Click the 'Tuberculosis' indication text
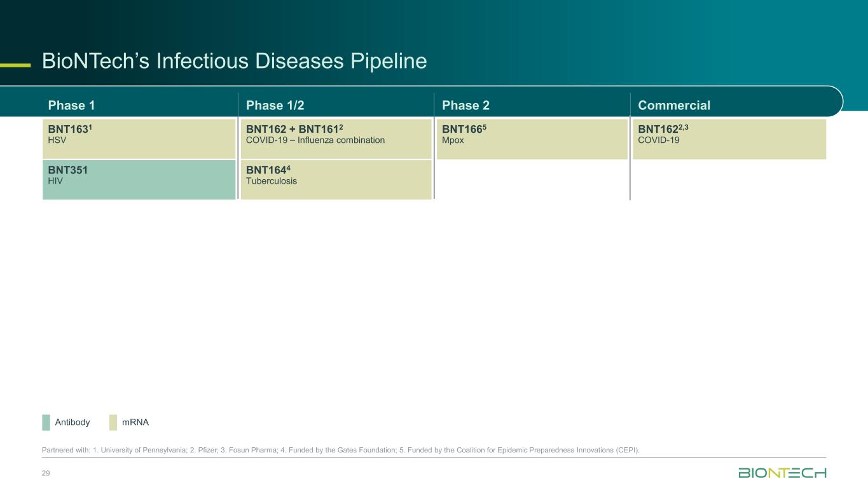The width and height of the screenshot is (868, 488). pyautogui.click(x=271, y=181)
